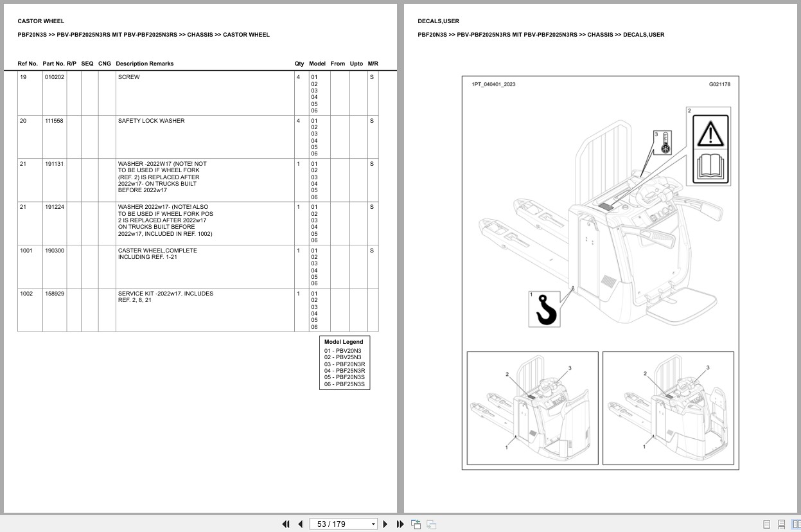Click the CASTOR WHEEL page title
801x532 pixels.
pyautogui.click(x=41, y=21)
